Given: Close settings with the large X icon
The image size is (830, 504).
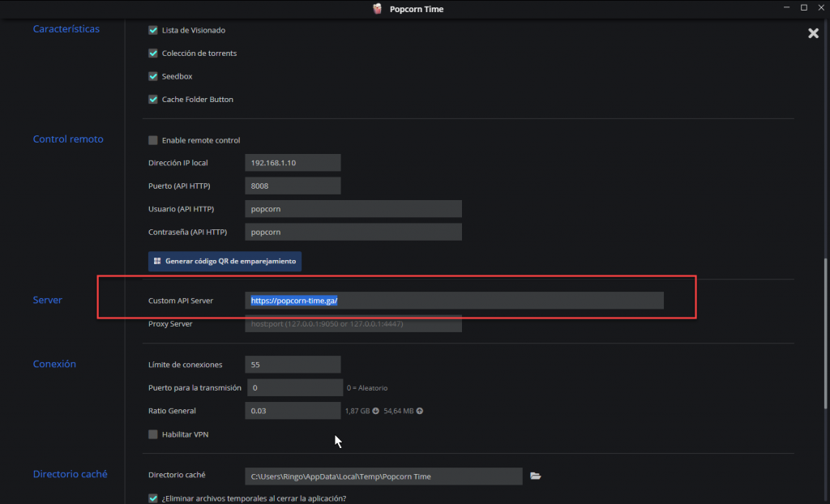Looking at the screenshot, I should [x=813, y=33].
